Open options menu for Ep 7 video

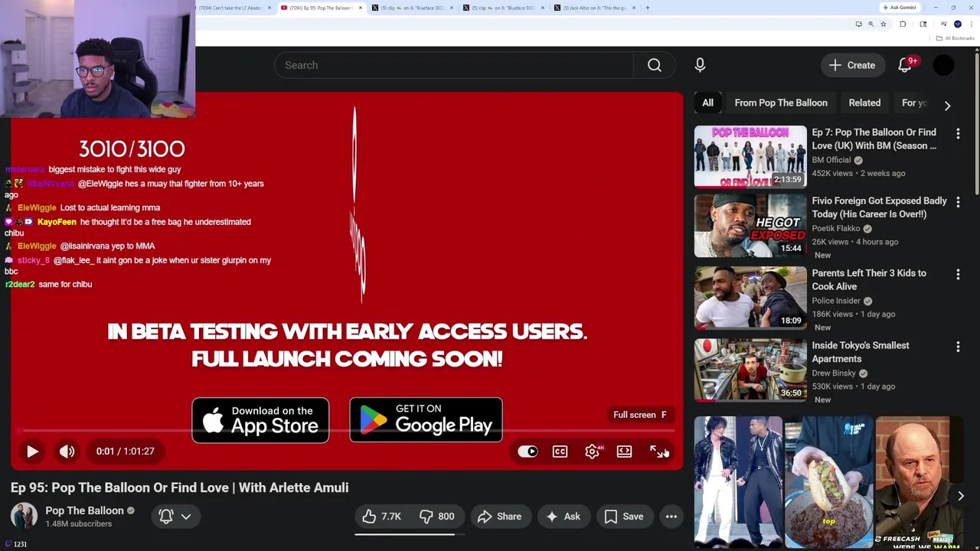click(958, 134)
